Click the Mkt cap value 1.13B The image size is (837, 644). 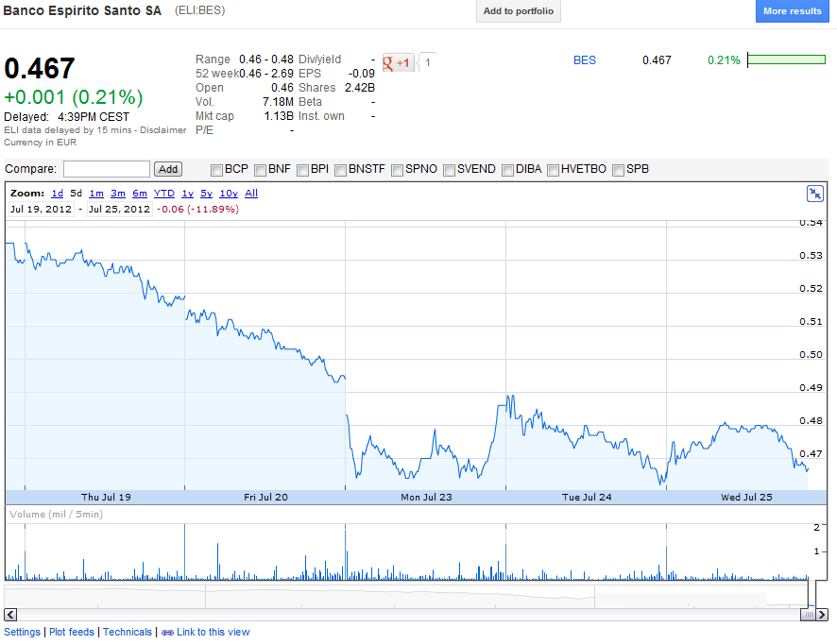pyautogui.click(x=279, y=116)
